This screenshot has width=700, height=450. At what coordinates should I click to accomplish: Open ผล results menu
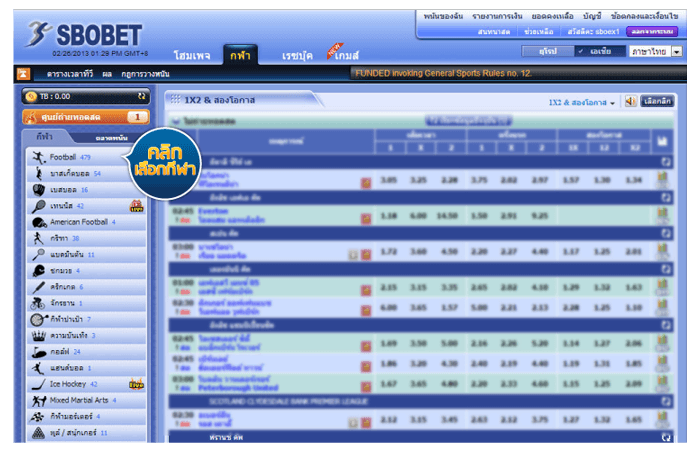[107, 74]
